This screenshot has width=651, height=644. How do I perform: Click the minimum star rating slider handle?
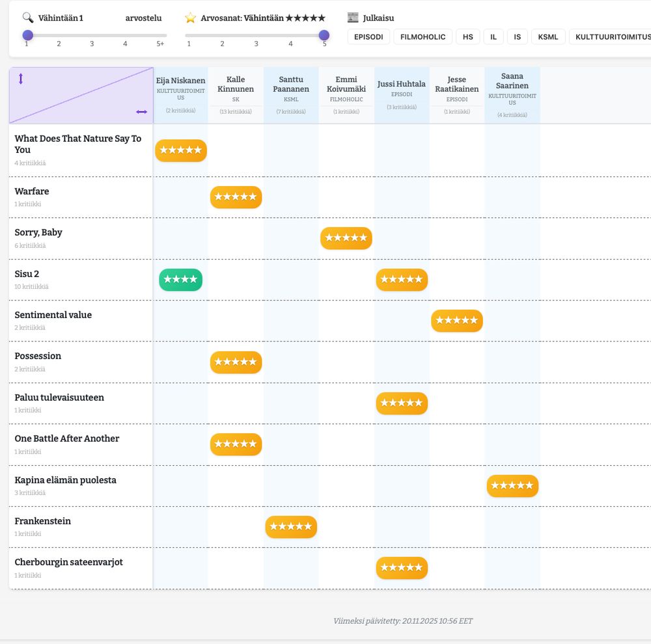point(324,35)
